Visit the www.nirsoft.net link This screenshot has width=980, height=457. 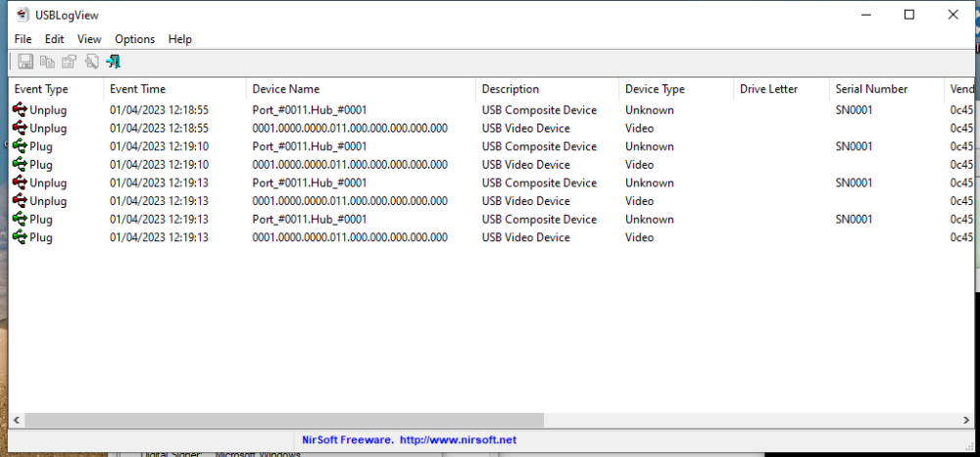point(458,440)
